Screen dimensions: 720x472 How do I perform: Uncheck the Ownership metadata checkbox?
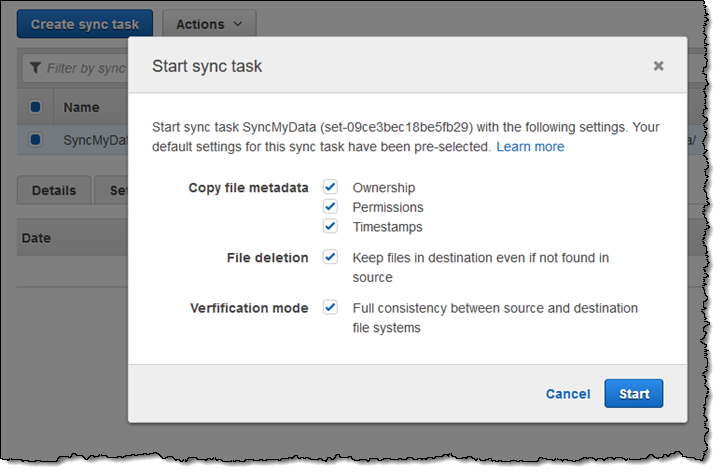(330, 187)
